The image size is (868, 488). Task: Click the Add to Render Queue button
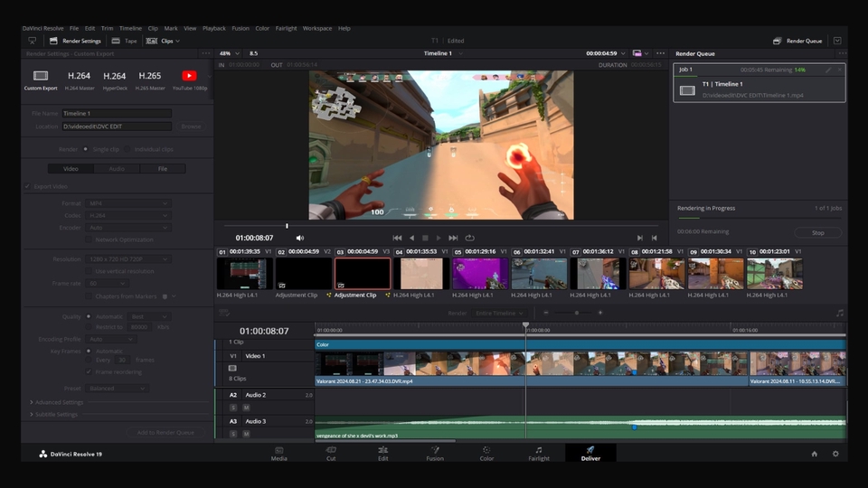(x=165, y=433)
